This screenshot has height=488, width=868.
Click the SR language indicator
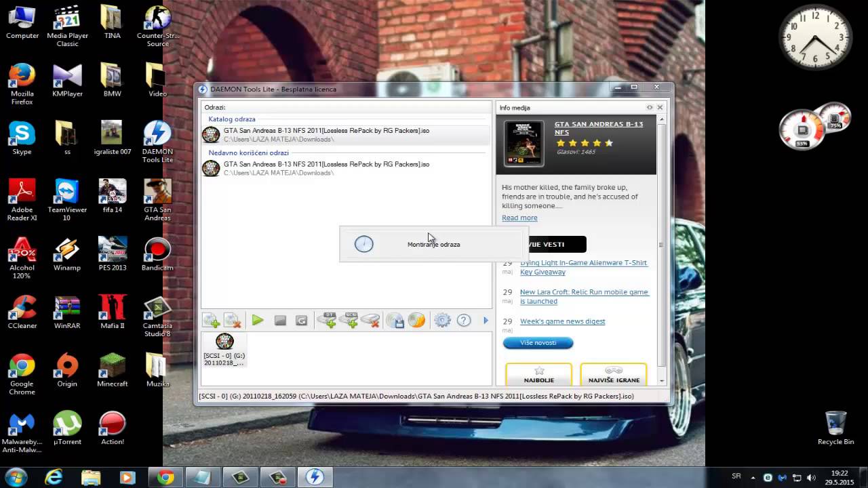(x=736, y=476)
